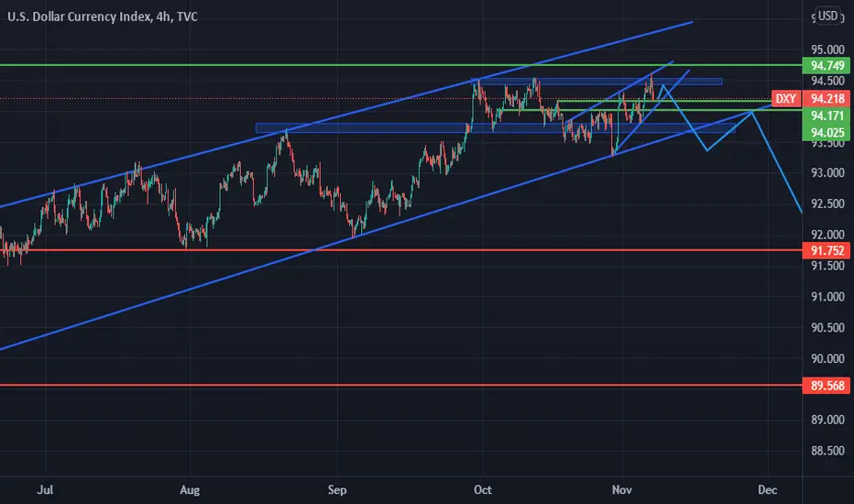Click the Oct label on time axis

coord(483,490)
